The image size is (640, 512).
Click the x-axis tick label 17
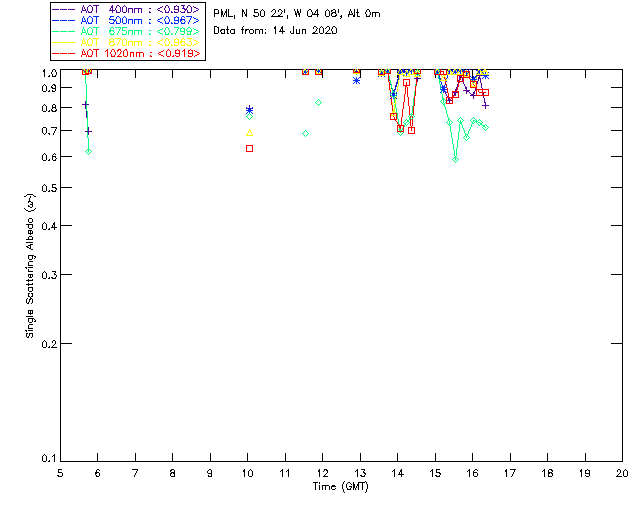point(510,473)
